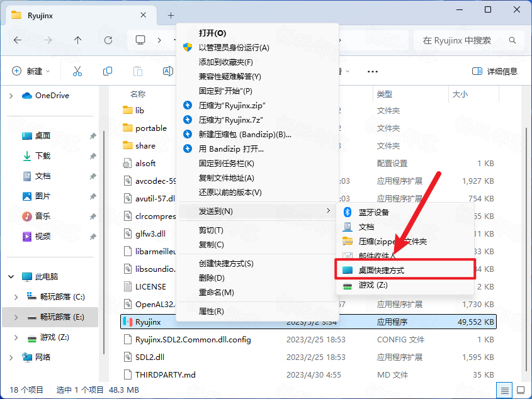532x399 pixels.
Task: Select the LICENSE file
Action: [150, 286]
